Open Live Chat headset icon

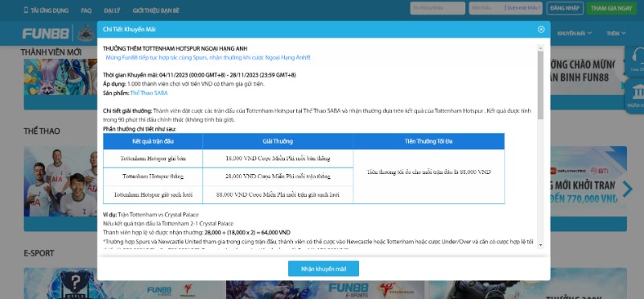click(637, 56)
